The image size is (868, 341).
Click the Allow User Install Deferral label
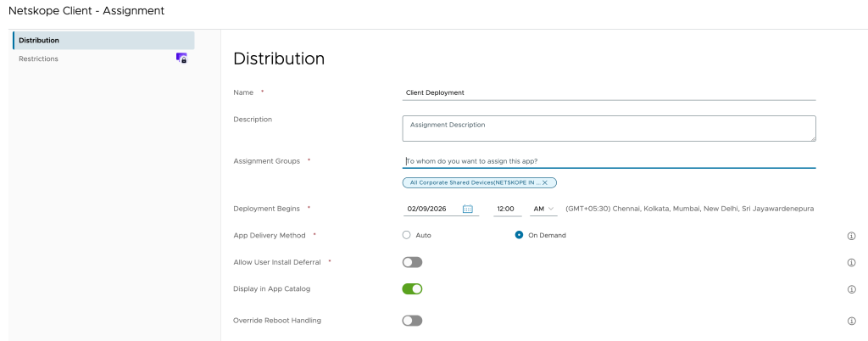coord(277,262)
